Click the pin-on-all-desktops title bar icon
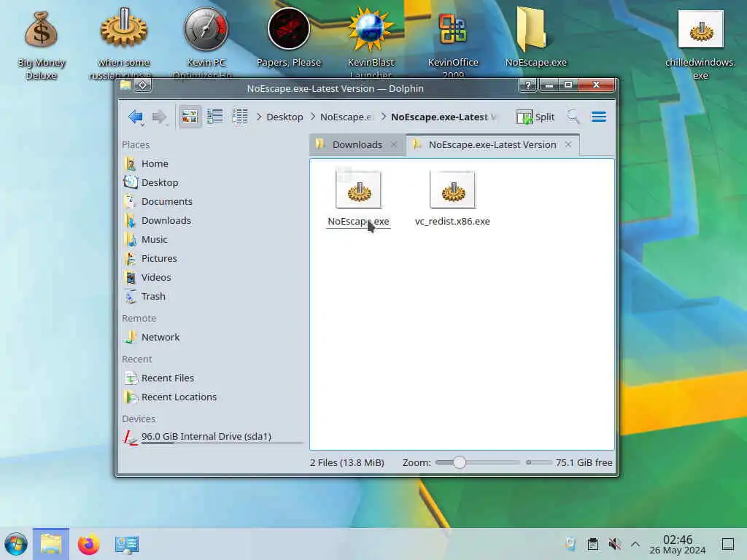This screenshot has width=747, height=560. click(x=142, y=85)
